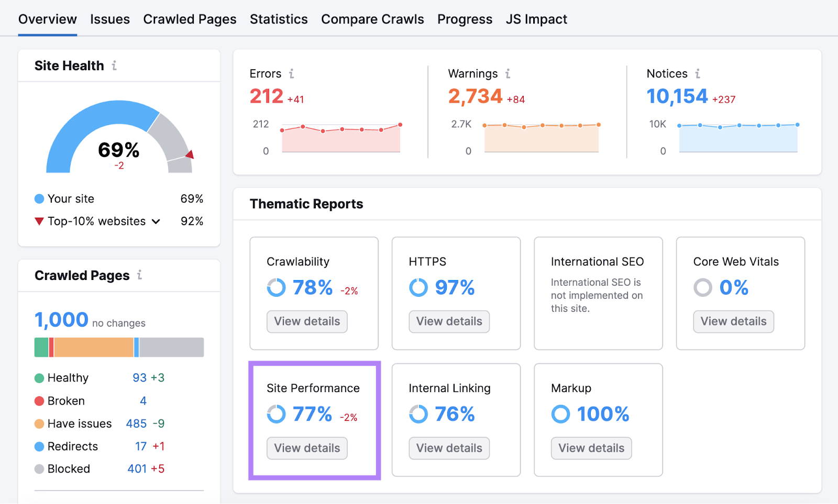Click the gray Blocked legend dot
Image resolution: width=838 pixels, height=504 pixels.
(39, 469)
